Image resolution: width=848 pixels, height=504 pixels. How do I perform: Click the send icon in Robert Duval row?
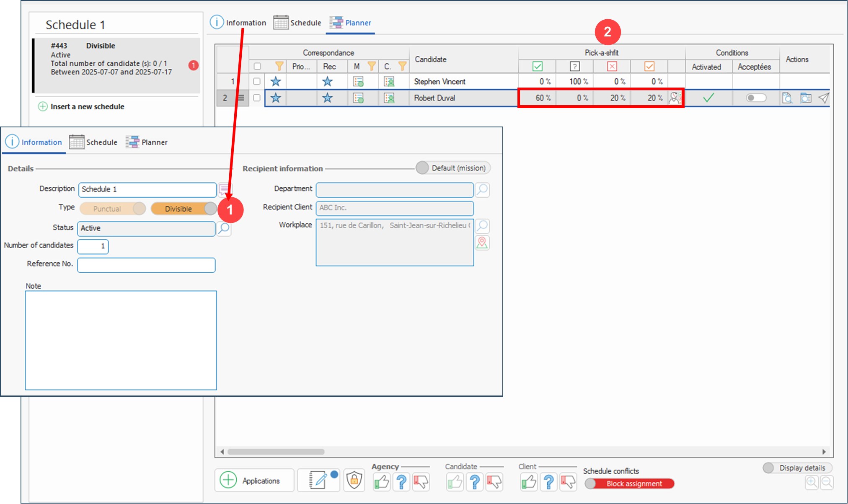(x=823, y=98)
